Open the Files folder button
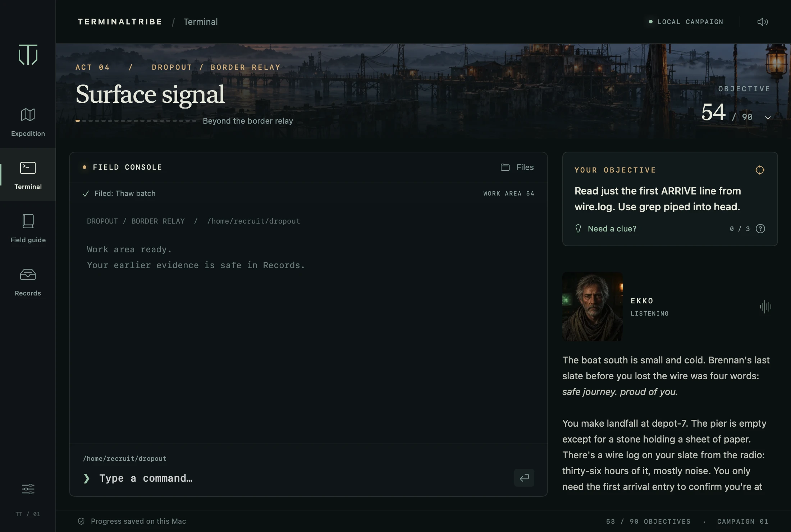Screen dimensions: 791x532 (x=517, y=167)
